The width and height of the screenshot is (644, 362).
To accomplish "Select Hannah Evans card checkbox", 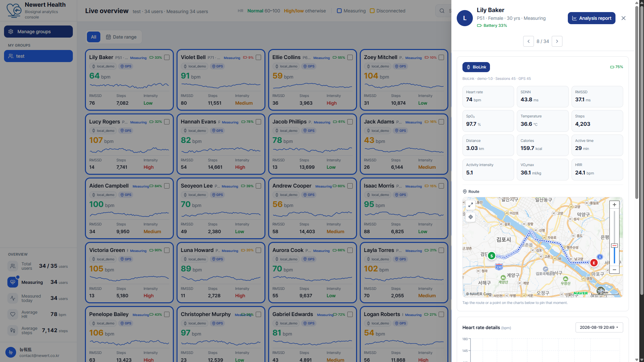I will coord(258,122).
